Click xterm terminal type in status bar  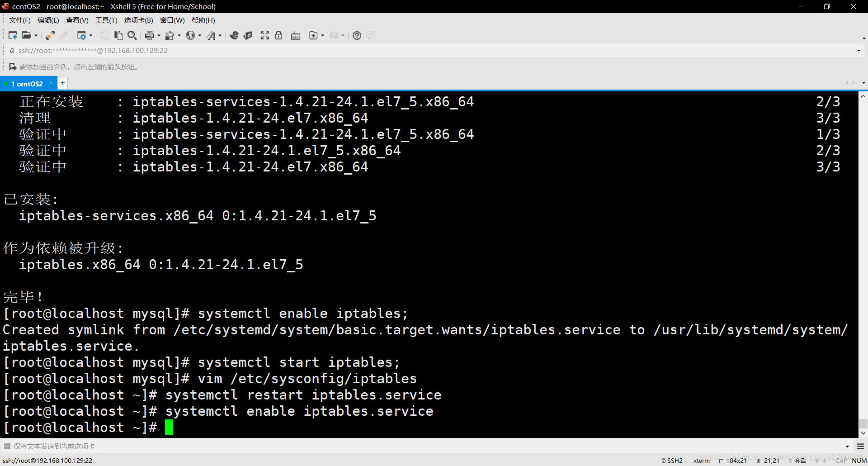pyautogui.click(x=702, y=461)
